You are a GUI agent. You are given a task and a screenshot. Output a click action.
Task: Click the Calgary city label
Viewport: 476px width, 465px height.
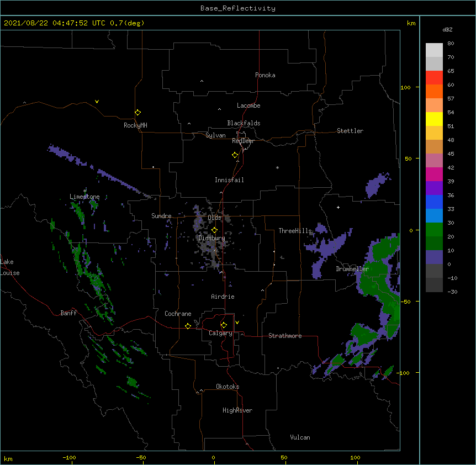click(x=220, y=333)
